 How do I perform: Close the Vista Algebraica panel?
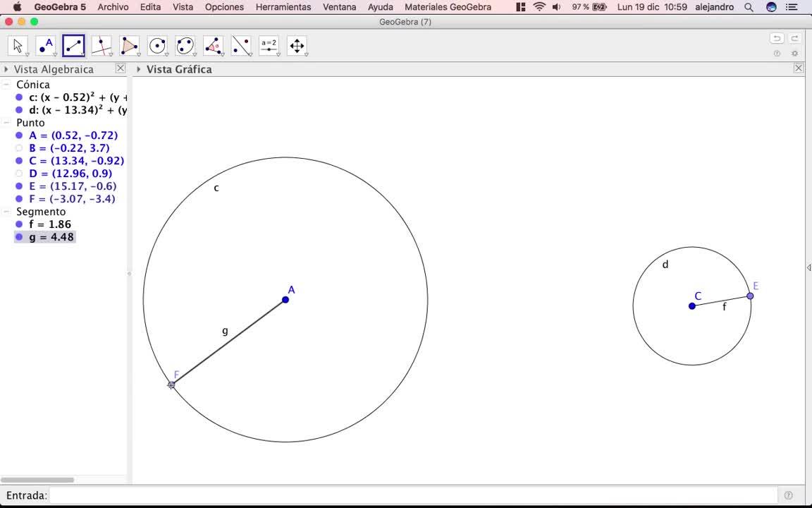coord(121,68)
